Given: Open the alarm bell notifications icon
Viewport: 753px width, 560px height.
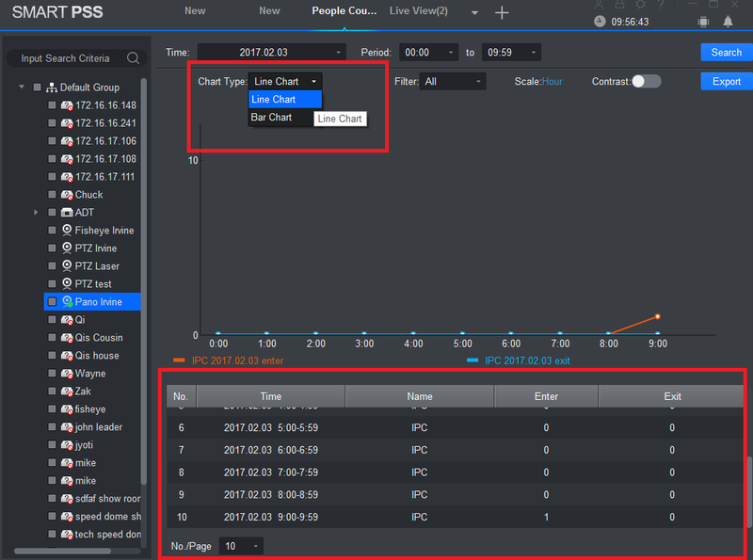Looking at the screenshot, I should [728, 22].
